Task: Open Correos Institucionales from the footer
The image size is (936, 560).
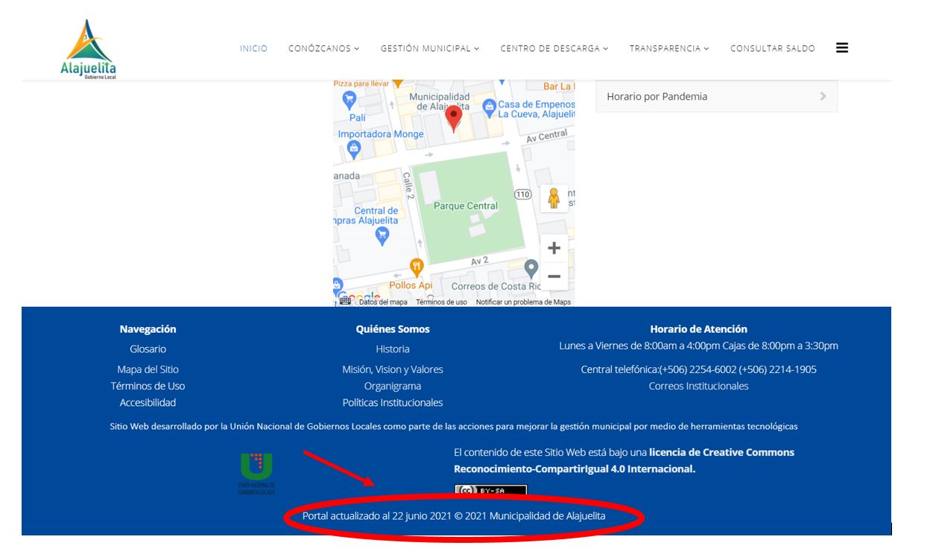Action: click(699, 386)
